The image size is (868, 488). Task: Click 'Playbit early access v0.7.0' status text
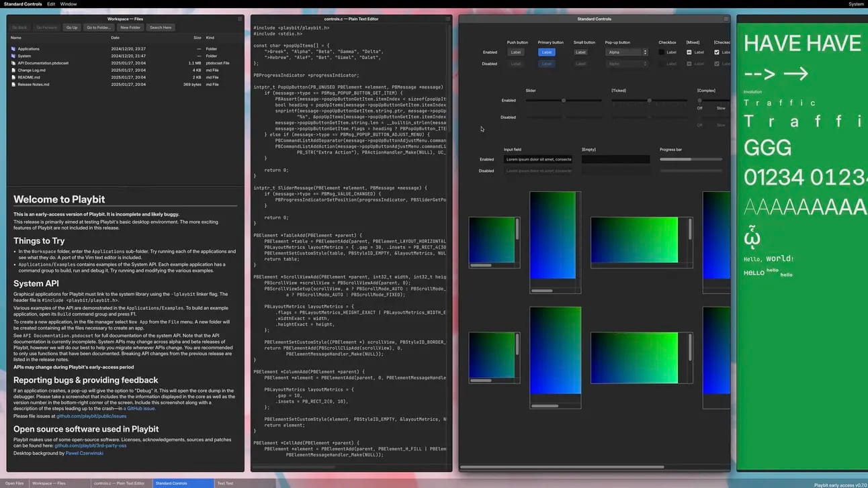(x=840, y=485)
